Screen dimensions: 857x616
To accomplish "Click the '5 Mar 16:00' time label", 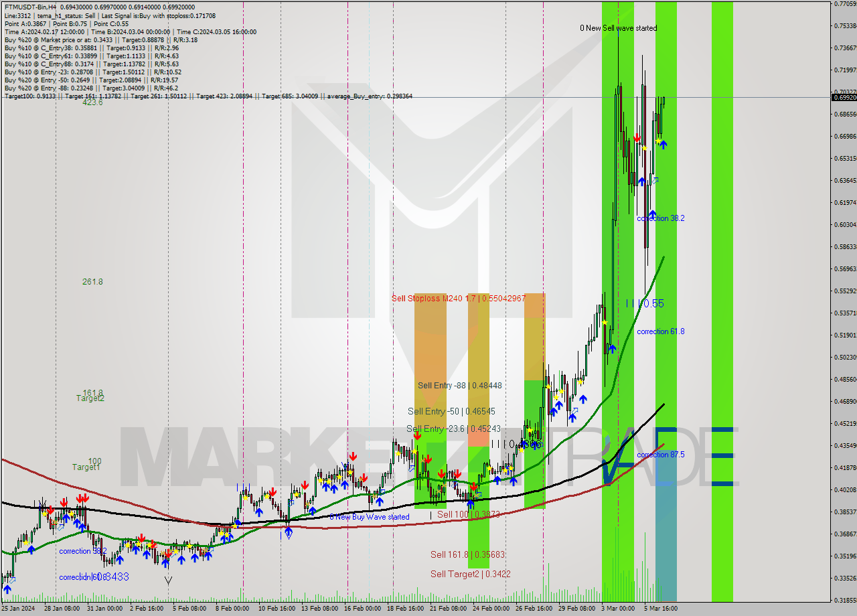I will tap(660, 609).
